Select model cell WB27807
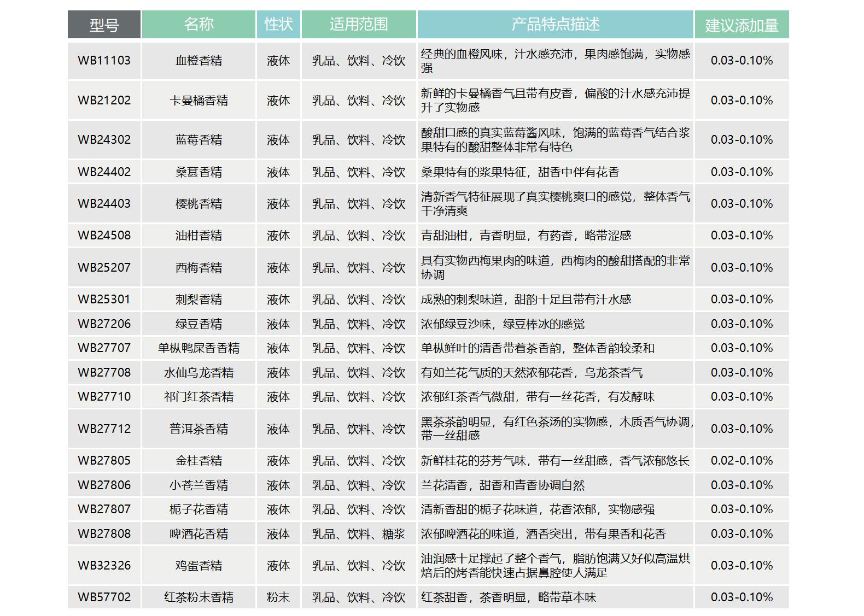Viewport: 864px width, 616px height. 104,509
